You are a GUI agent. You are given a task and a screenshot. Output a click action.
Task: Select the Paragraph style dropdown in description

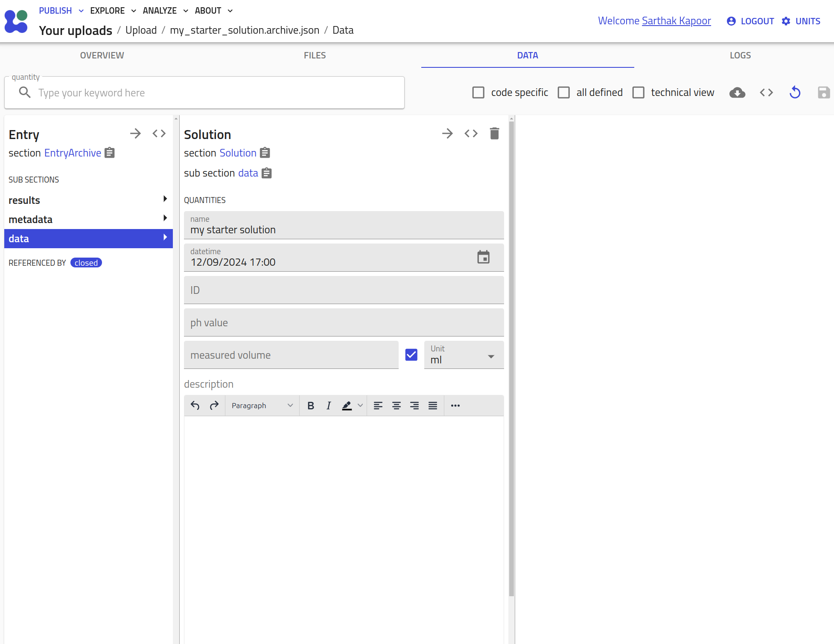point(260,405)
